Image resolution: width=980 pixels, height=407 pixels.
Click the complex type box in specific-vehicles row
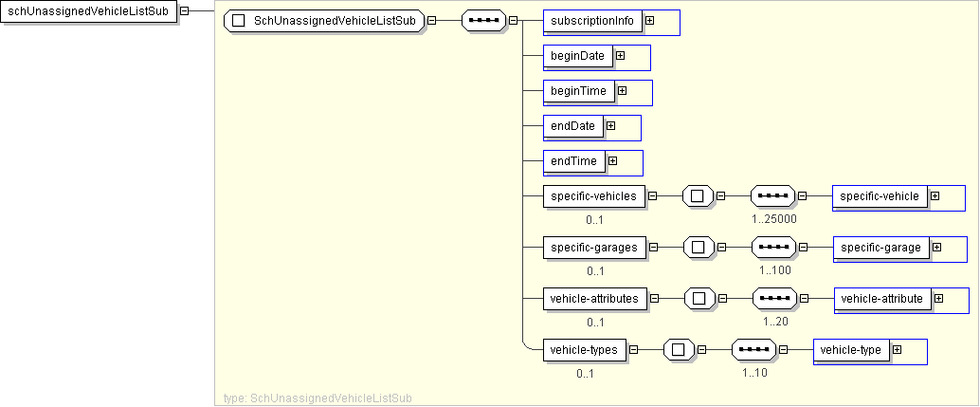[x=698, y=196]
